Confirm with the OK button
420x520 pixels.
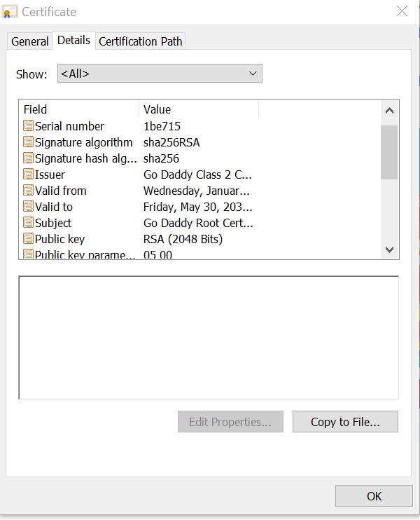[x=374, y=495]
